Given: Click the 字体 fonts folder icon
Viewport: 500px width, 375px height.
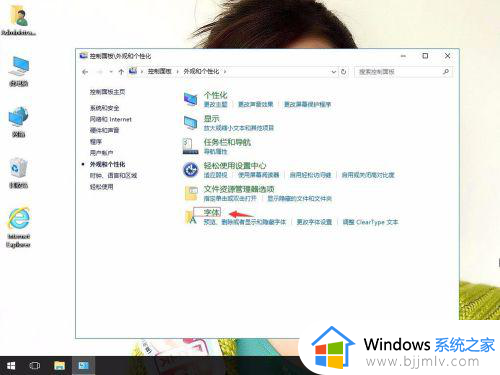Looking at the screenshot, I should pos(190,217).
